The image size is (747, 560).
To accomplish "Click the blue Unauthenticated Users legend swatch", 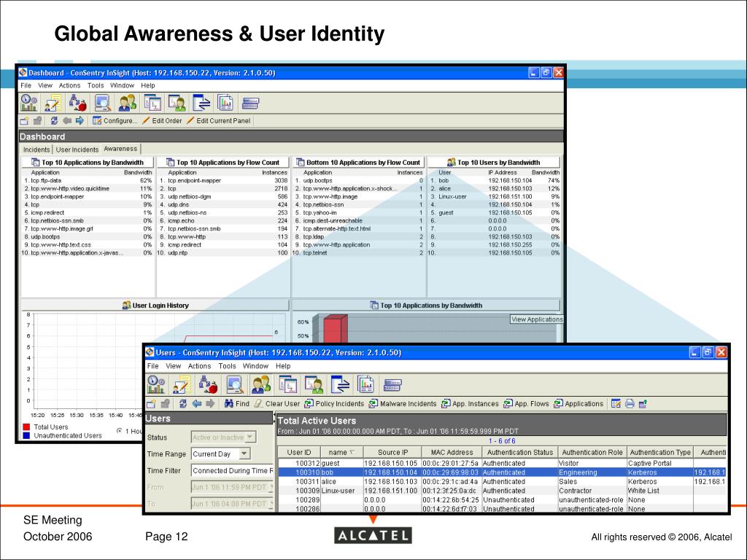I will (x=27, y=435).
